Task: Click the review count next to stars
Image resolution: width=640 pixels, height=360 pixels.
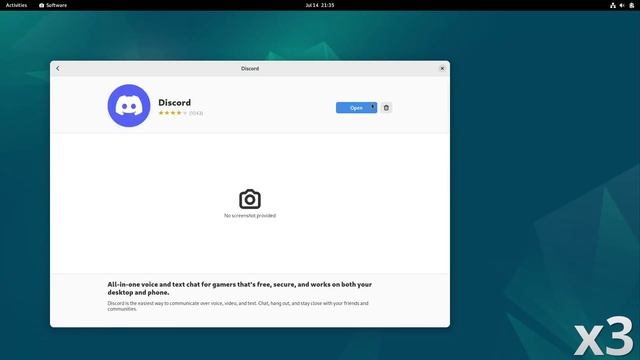Action: tap(196, 113)
